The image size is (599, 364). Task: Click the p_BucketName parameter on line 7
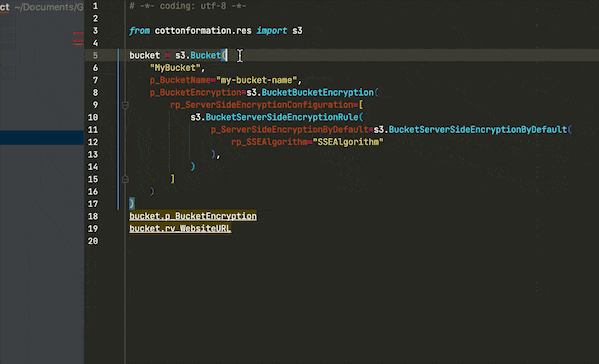(x=180, y=80)
